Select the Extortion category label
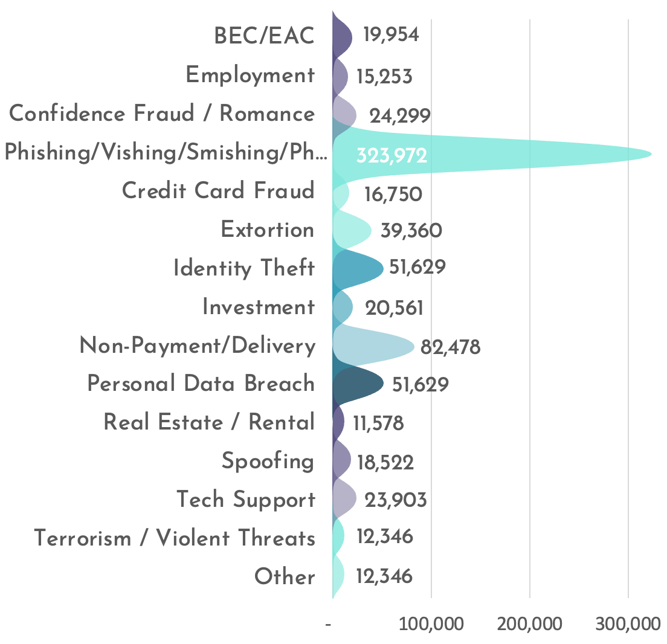The width and height of the screenshot is (667, 644). coord(267,230)
